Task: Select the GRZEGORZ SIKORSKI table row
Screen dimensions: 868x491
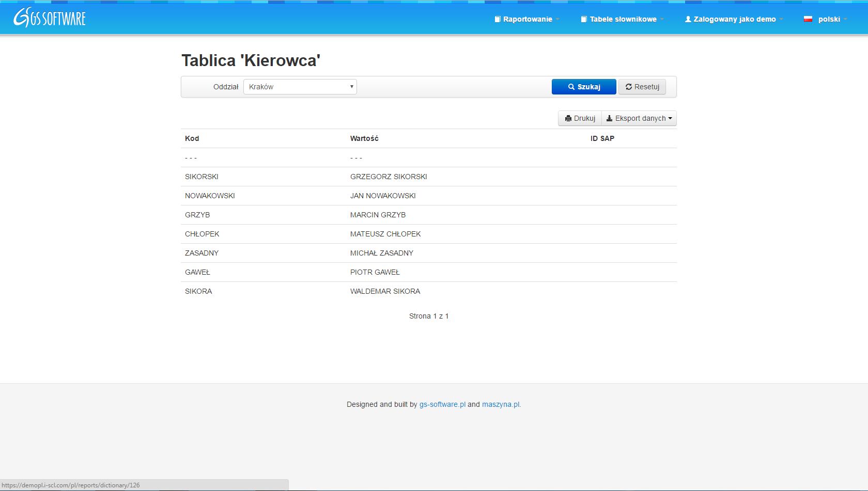Action: coord(389,177)
